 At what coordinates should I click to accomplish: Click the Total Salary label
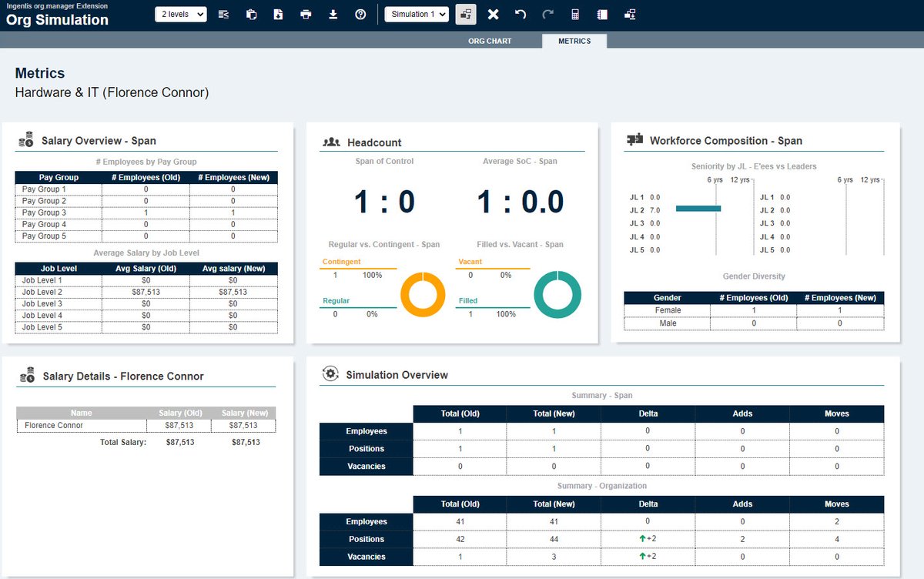(123, 442)
